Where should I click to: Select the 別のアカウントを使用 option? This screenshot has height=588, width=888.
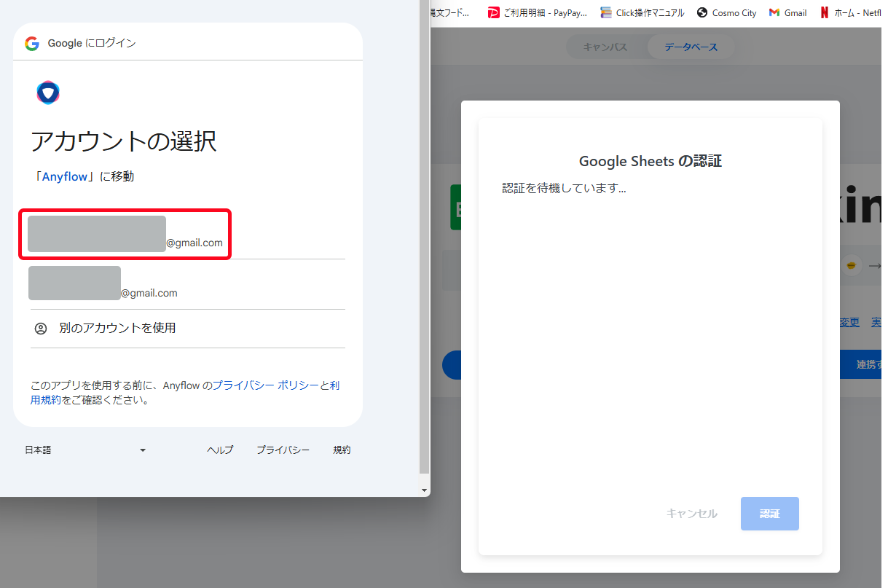coord(187,329)
